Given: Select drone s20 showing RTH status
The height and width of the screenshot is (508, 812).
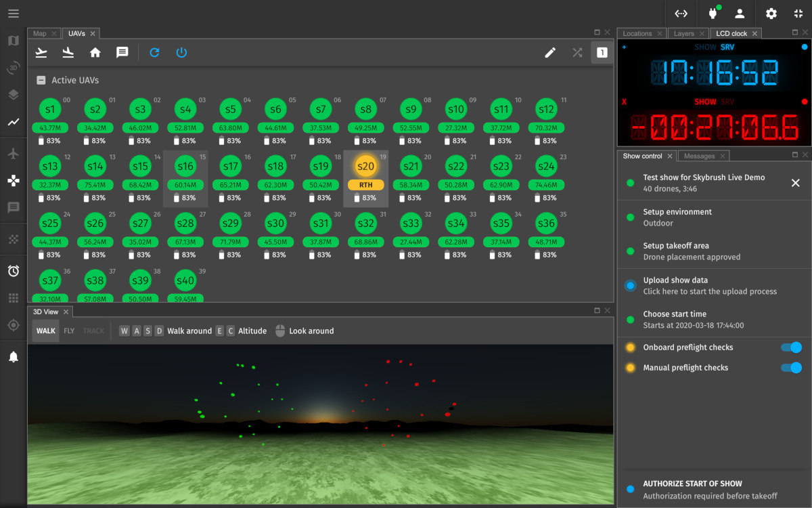Looking at the screenshot, I should [x=365, y=165].
